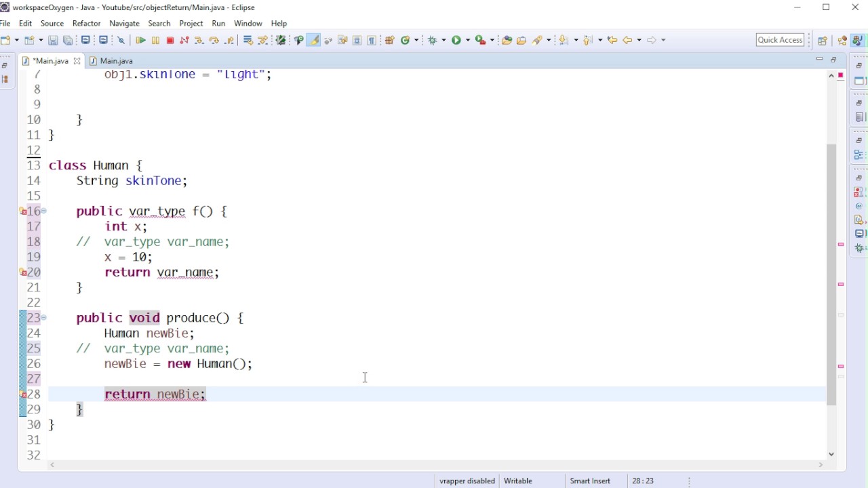Toggle Block Selection Mode icon

pos(357,41)
